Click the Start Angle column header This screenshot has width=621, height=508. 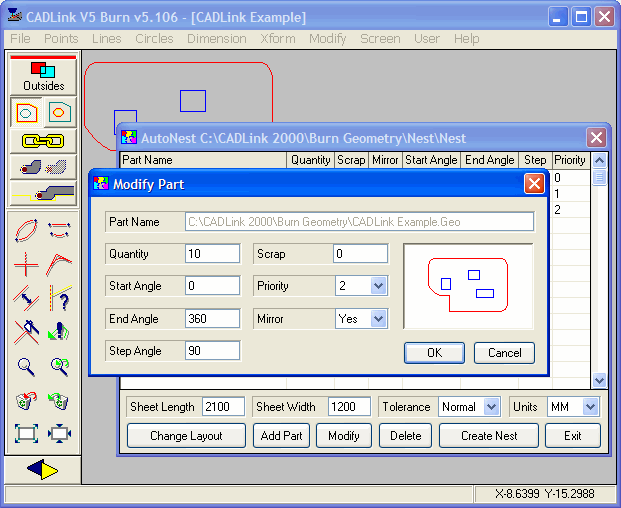431,160
